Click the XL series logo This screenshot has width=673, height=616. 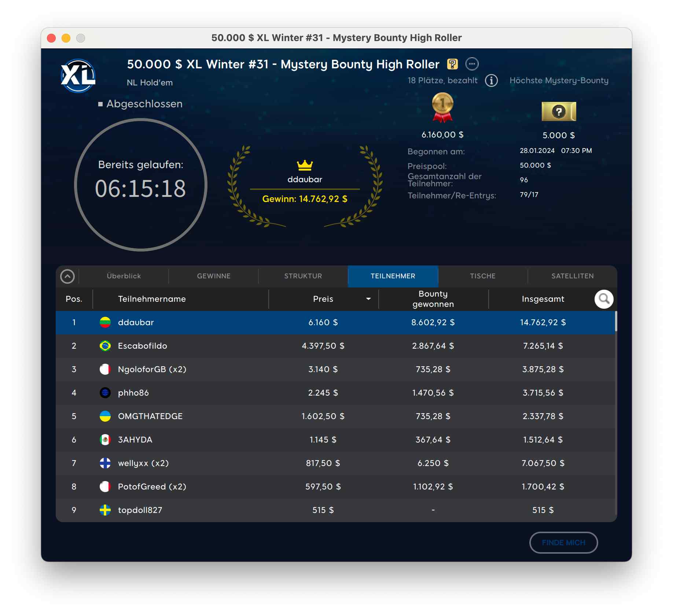click(x=78, y=76)
